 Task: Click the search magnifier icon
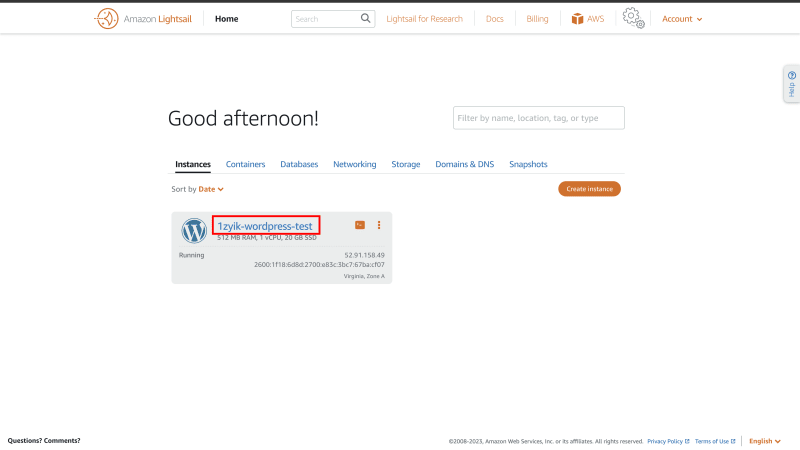point(365,18)
